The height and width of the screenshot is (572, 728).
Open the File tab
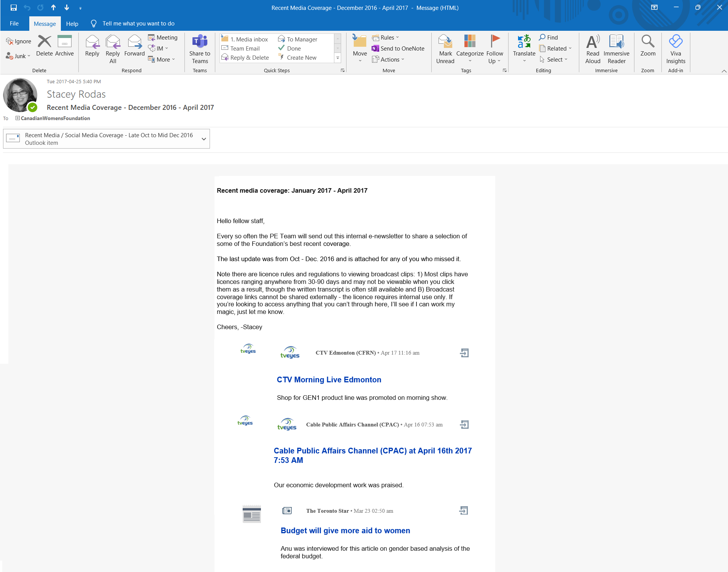click(14, 24)
